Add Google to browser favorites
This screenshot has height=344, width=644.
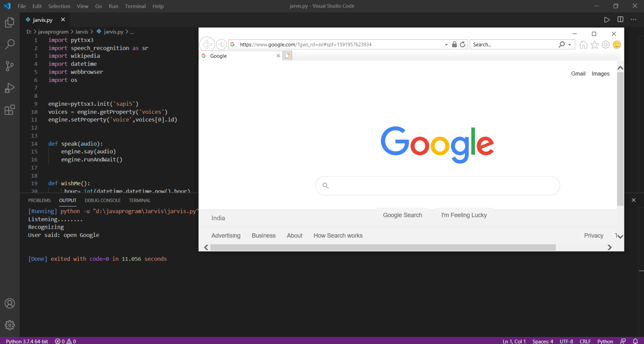point(595,44)
